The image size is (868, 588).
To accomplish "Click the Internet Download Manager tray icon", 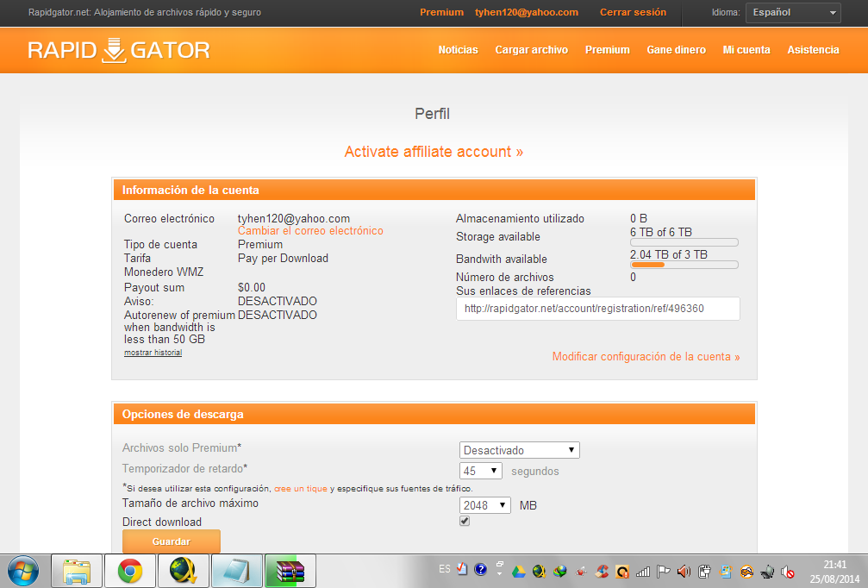I will click(x=559, y=571).
